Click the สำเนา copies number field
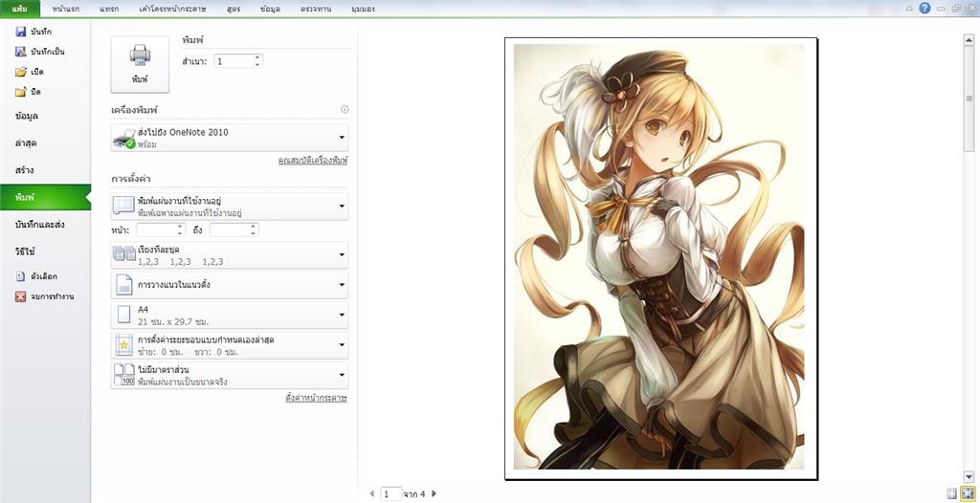This screenshot has width=980, height=503. pos(234,61)
